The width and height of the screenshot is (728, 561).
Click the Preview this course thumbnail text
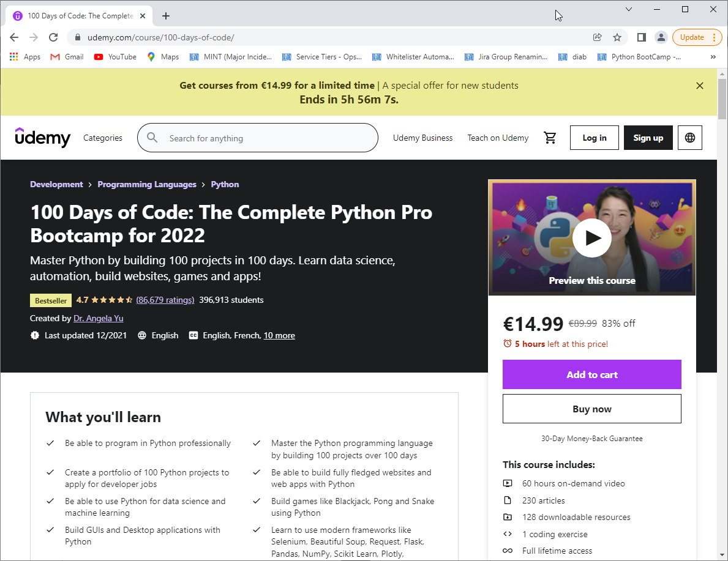tap(592, 281)
